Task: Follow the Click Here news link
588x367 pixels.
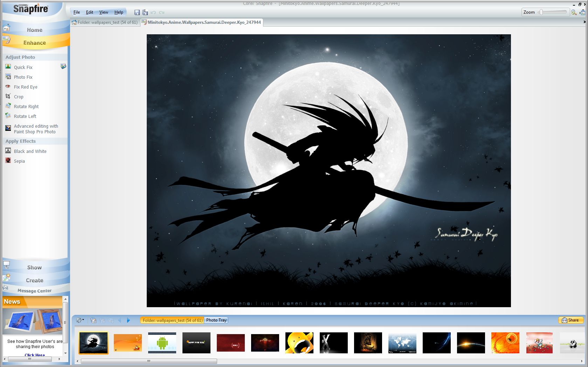Action: pyautogui.click(x=35, y=355)
